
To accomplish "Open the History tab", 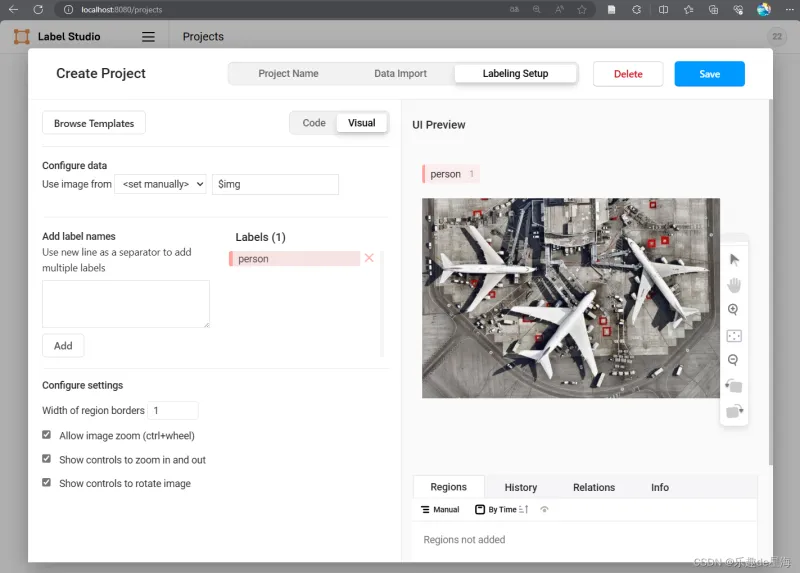I will pos(520,487).
